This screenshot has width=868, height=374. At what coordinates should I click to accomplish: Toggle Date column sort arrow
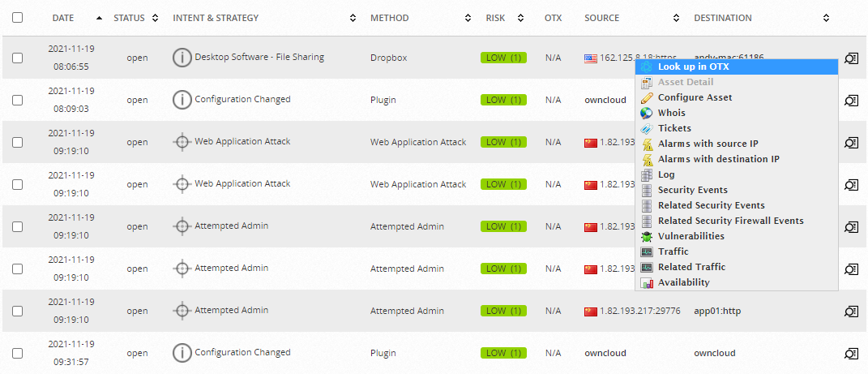99,18
